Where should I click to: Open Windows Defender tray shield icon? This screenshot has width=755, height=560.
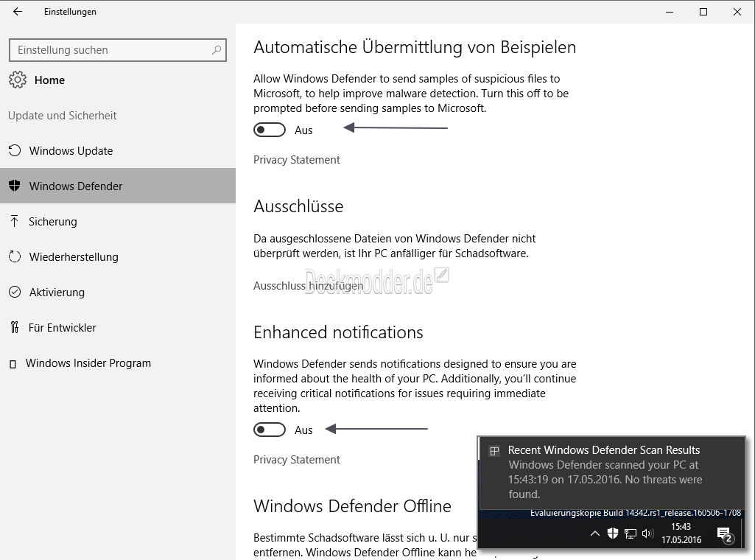coord(613,533)
